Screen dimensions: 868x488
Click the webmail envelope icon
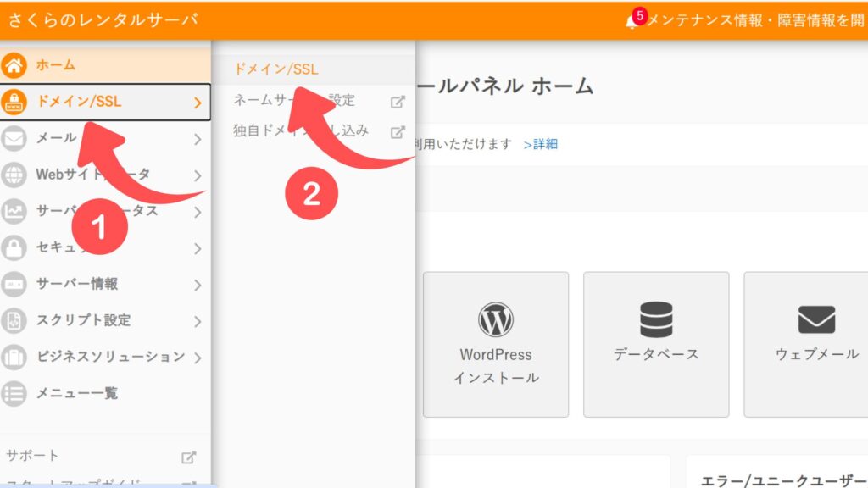(x=816, y=319)
